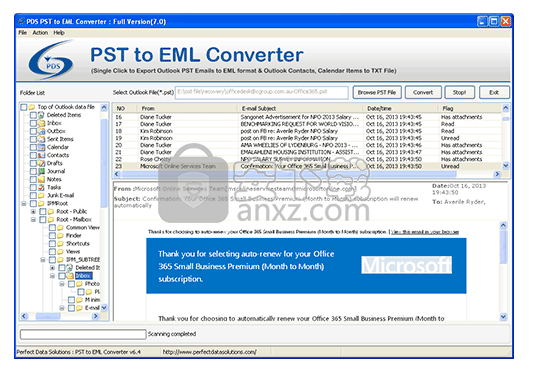Click the Calendar folder icon
533x370 pixels.
[41, 147]
